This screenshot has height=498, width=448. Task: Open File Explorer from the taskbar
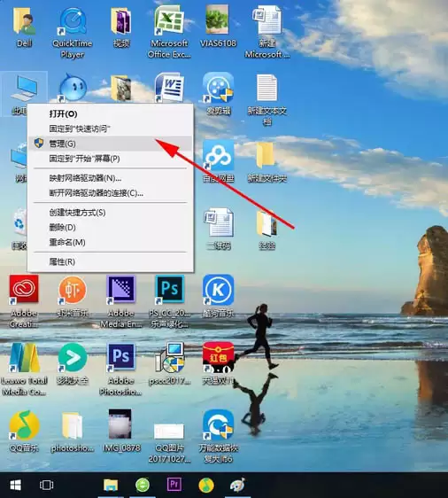111,485
